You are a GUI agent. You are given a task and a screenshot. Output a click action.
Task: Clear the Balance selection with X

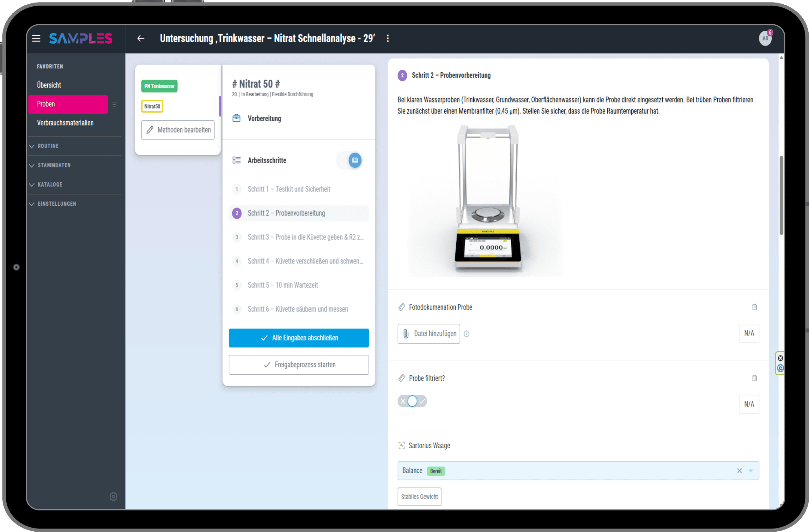click(739, 470)
